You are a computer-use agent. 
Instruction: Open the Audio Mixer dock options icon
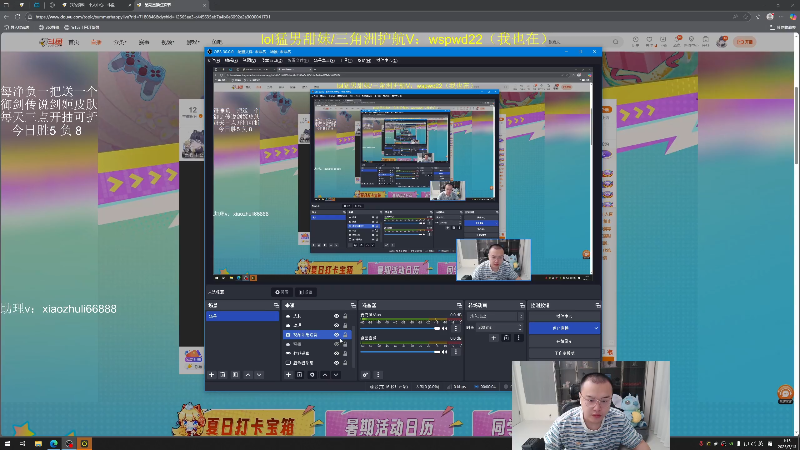(x=459, y=305)
